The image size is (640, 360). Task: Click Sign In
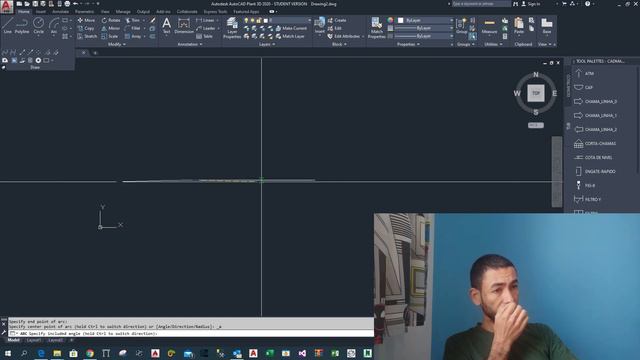[x=531, y=4]
